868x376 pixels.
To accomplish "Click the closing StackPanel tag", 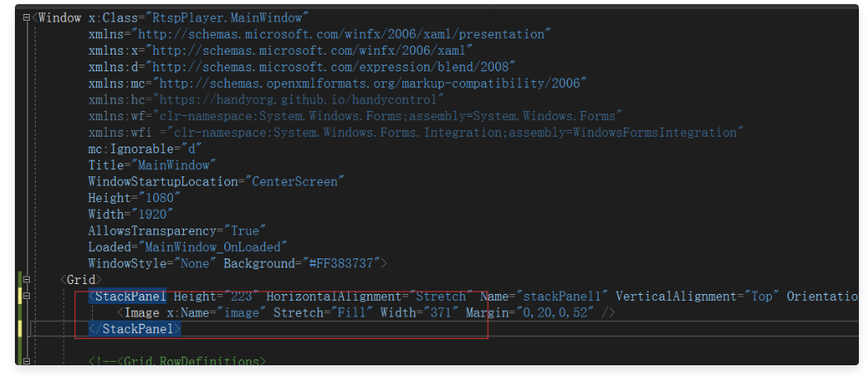I will click(134, 330).
